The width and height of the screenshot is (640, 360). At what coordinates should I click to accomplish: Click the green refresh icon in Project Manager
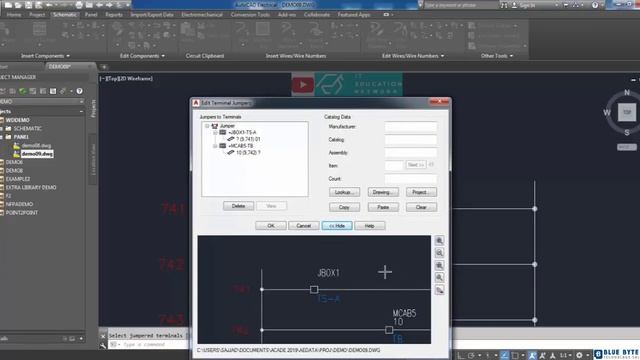pos(23,91)
